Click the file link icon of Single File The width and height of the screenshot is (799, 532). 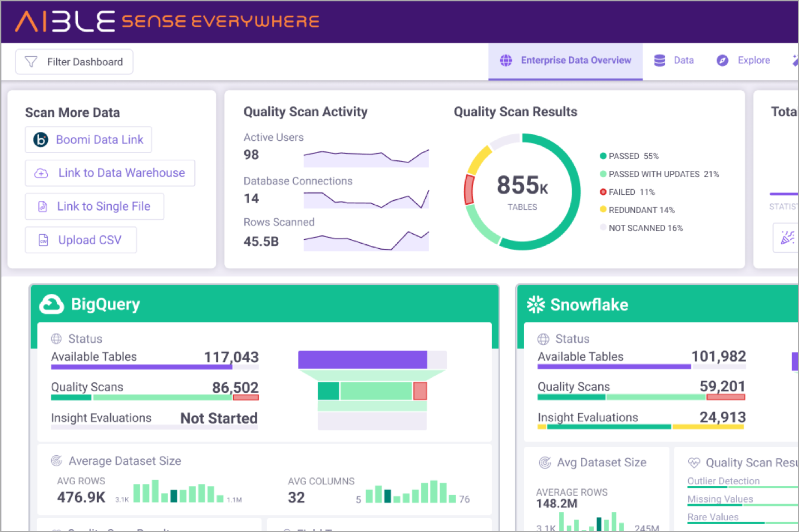[x=42, y=206]
